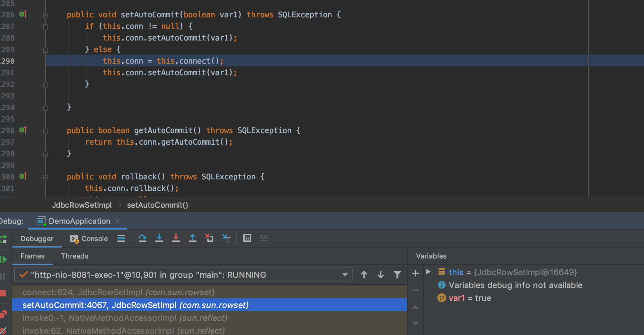The height and width of the screenshot is (335, 644).
Task: Click the override marker at line 296
Action: click(23, 130)
